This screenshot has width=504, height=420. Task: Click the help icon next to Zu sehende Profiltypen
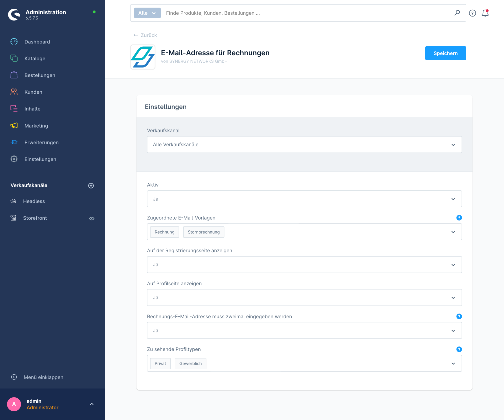click(459, 349)
